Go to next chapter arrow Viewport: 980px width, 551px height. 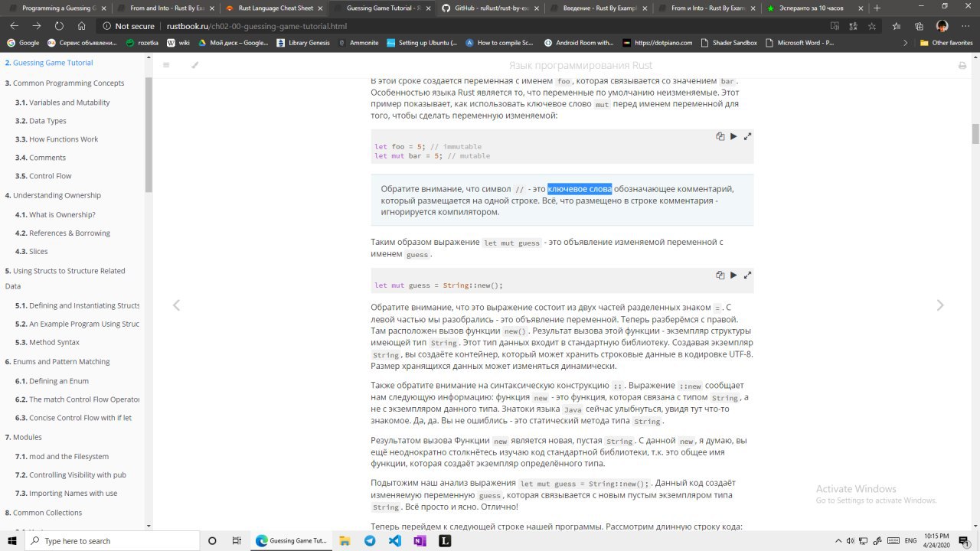click(940, 305)
